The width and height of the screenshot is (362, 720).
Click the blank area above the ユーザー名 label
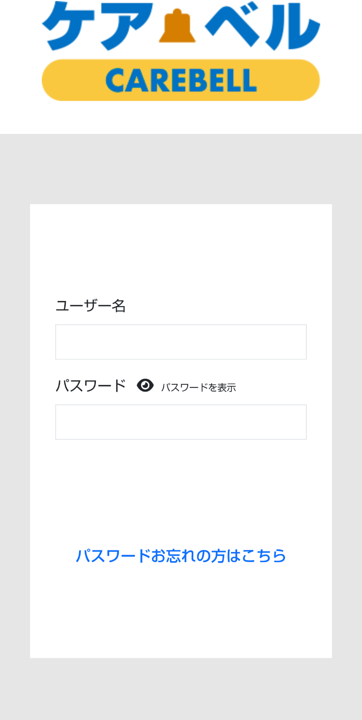(181, 250)
